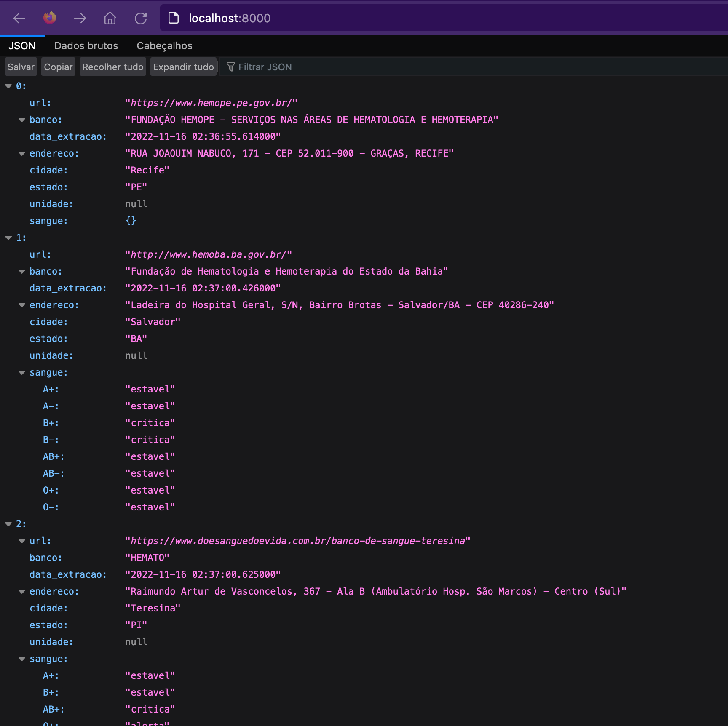Switch to the Dados brutos tab
Screen dimensions: 728x726
tap(86, 45)
